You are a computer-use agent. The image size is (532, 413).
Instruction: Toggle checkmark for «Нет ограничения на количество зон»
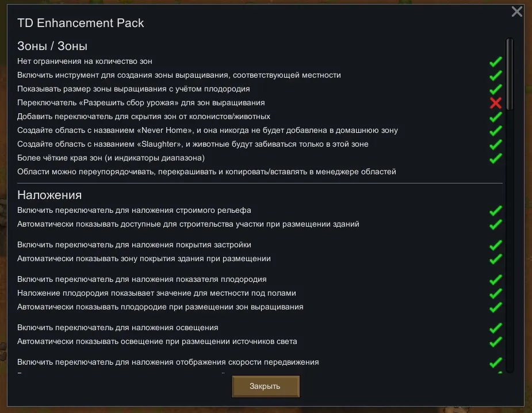click(495, 62)
